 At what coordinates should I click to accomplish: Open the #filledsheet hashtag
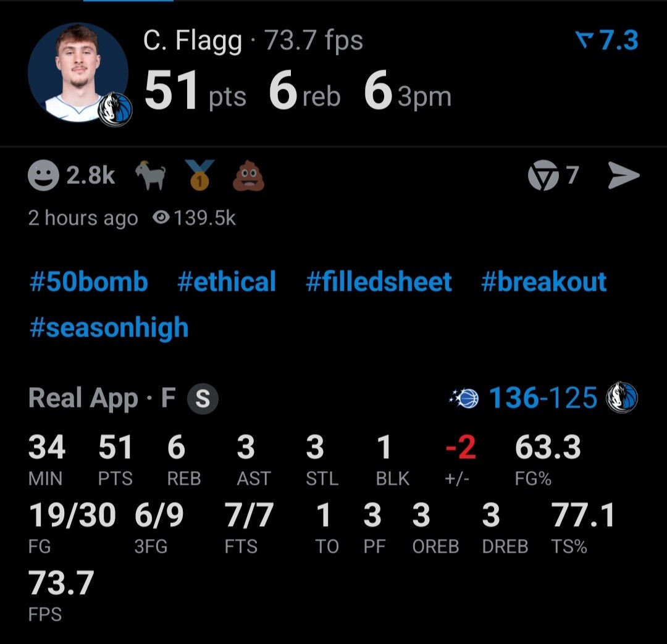point(379,282)
